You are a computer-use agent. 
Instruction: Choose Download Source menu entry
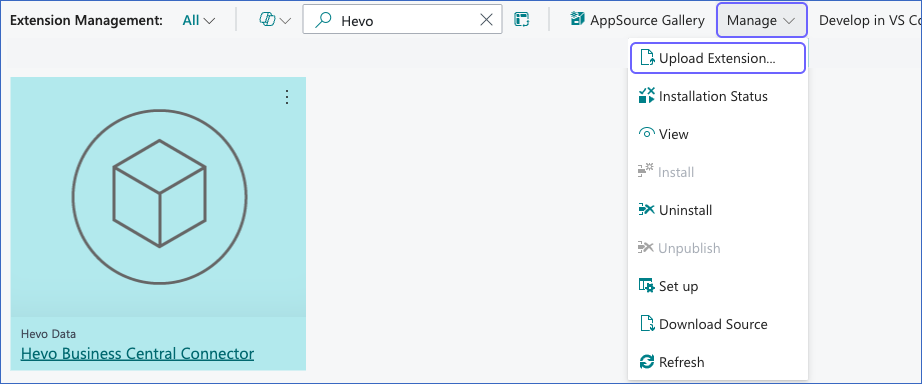(x=717, y=324)
